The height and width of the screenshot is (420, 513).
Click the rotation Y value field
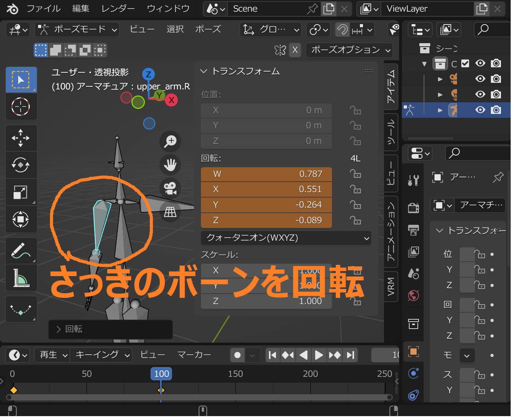click(266, 205)
